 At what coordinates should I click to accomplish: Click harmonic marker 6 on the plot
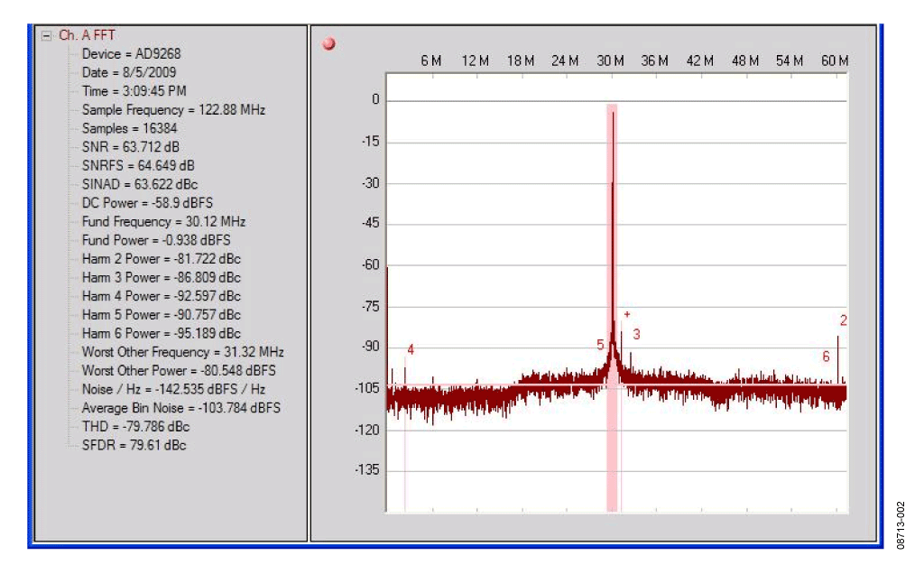[x=826, y=357]
